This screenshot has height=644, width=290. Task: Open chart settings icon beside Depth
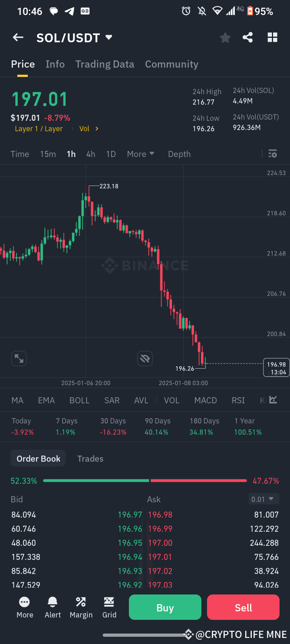click(272, 154)
